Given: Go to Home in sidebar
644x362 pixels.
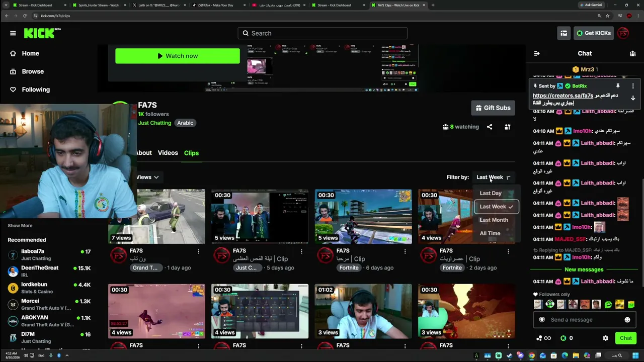Looking at the screenshot, I should (x=30, y=53).
